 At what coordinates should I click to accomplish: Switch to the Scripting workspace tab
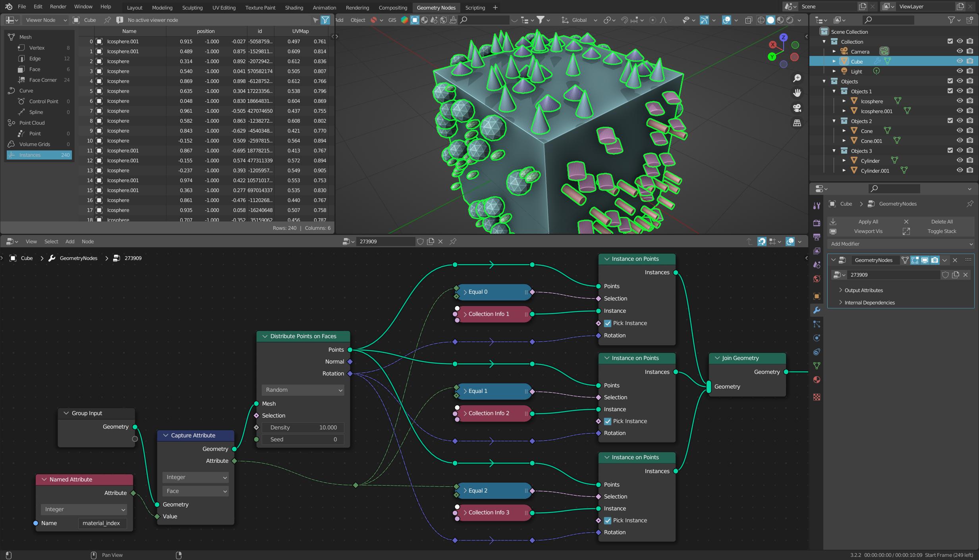tap(475, 8)
